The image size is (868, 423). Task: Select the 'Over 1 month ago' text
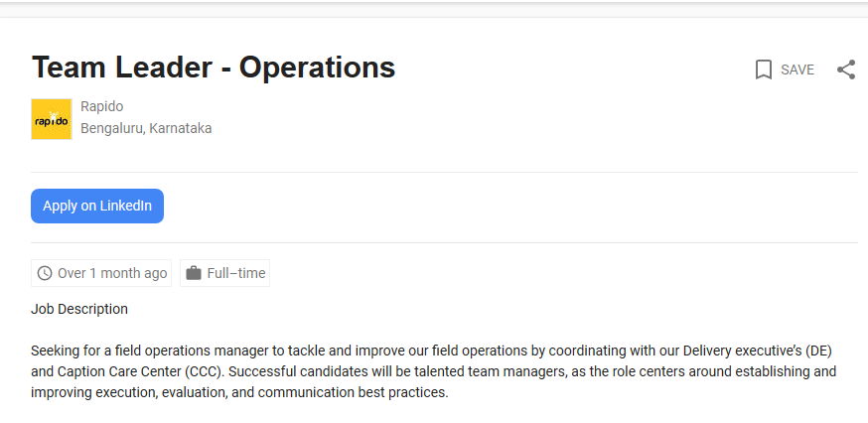pos(112,273)
